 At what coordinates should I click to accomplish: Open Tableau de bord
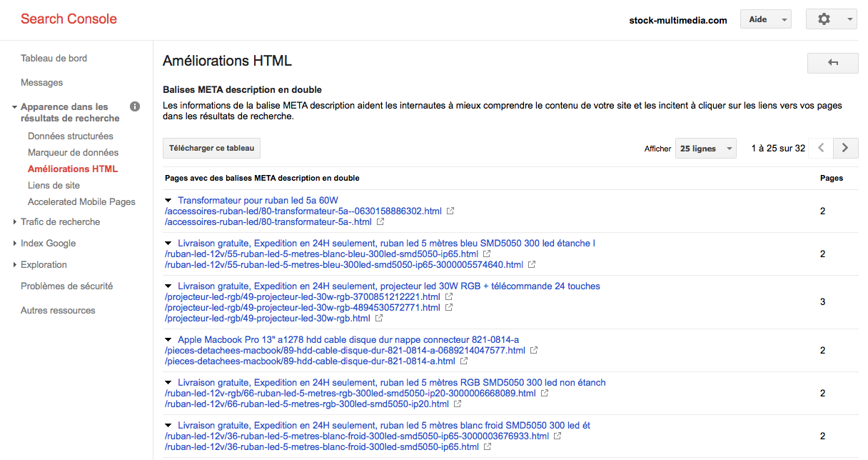(54, 58)
